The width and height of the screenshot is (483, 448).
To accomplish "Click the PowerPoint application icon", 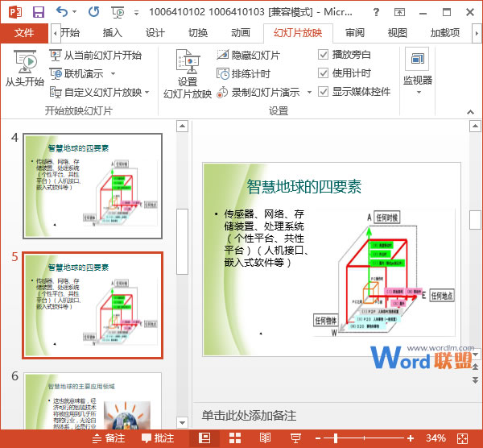I will pos(15,12).
